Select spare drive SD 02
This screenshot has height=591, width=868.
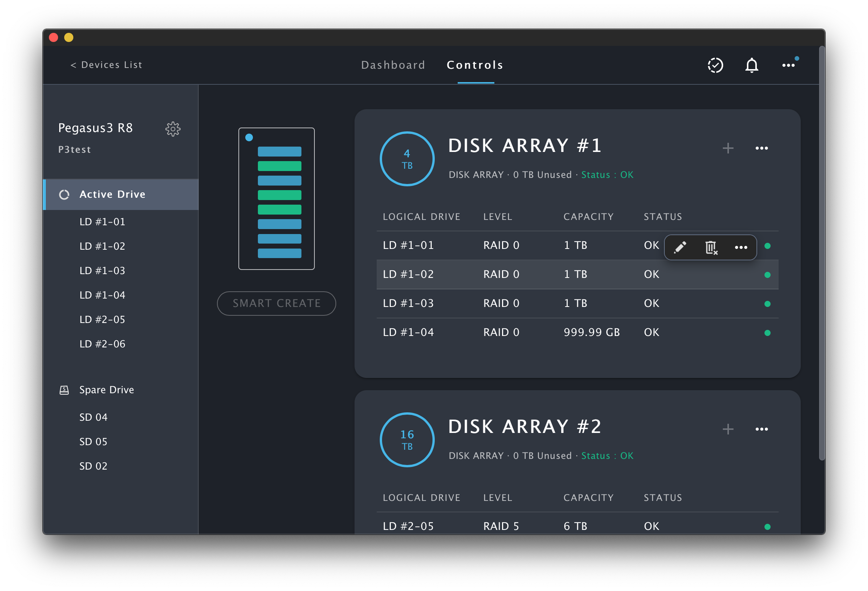point(93,466)
